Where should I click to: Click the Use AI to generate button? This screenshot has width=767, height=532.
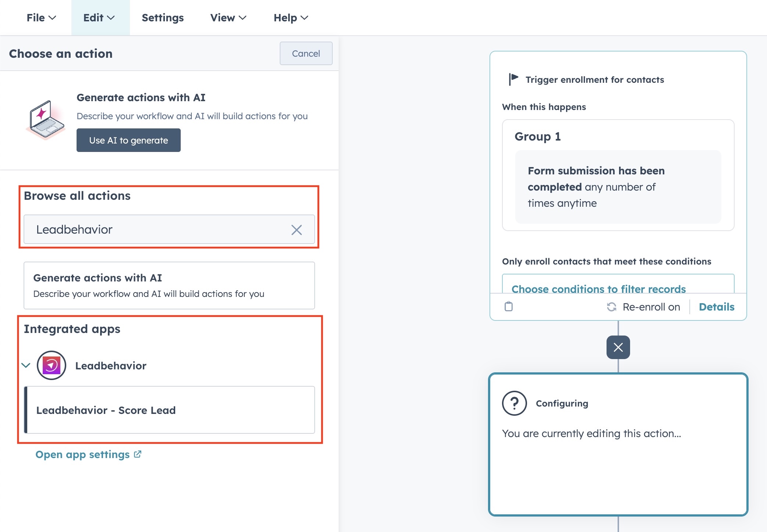click(128, 140)
